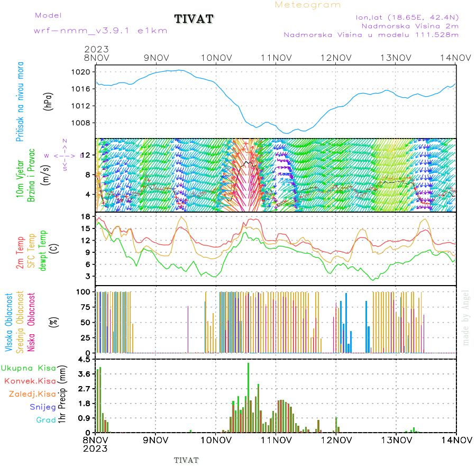Click the 0.9 precipitation tick label

tap(84, 418)
